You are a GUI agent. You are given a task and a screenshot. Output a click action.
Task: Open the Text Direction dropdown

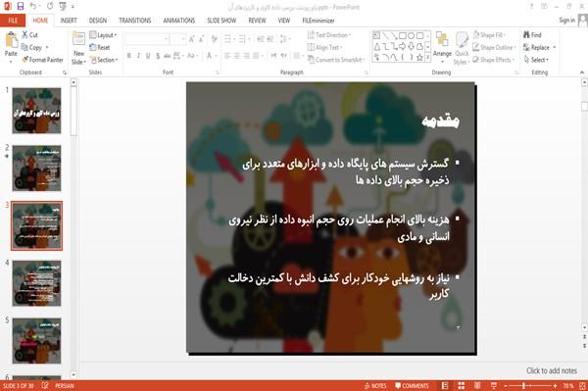pyautogui.click(x=329, y=35)
